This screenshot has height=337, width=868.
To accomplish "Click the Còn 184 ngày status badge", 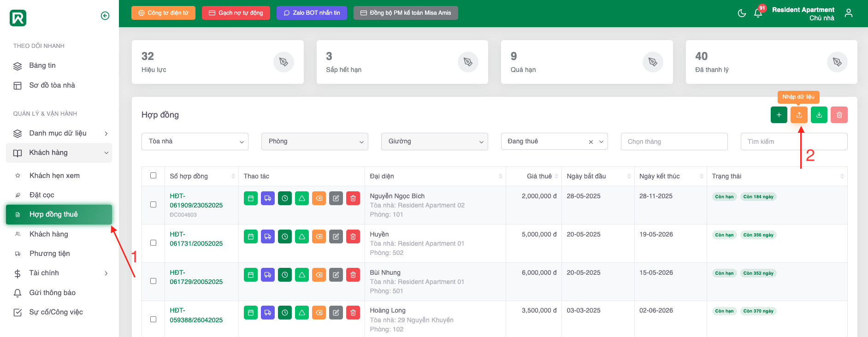I will [758, 197].
